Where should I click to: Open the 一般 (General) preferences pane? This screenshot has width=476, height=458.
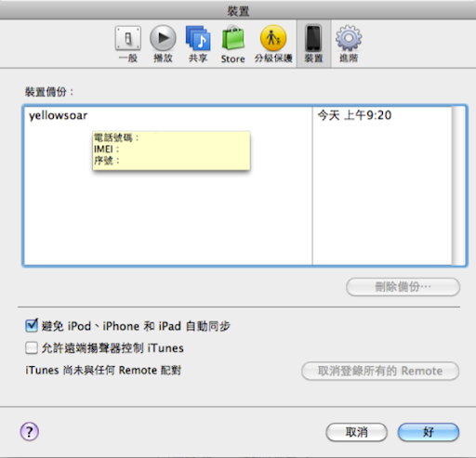click(128, 44)
